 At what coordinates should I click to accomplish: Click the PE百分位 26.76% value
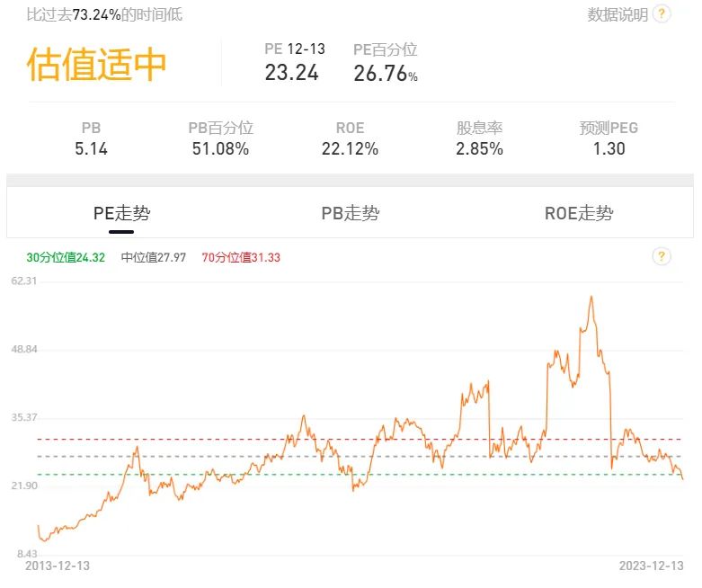[x=385, y=73]
